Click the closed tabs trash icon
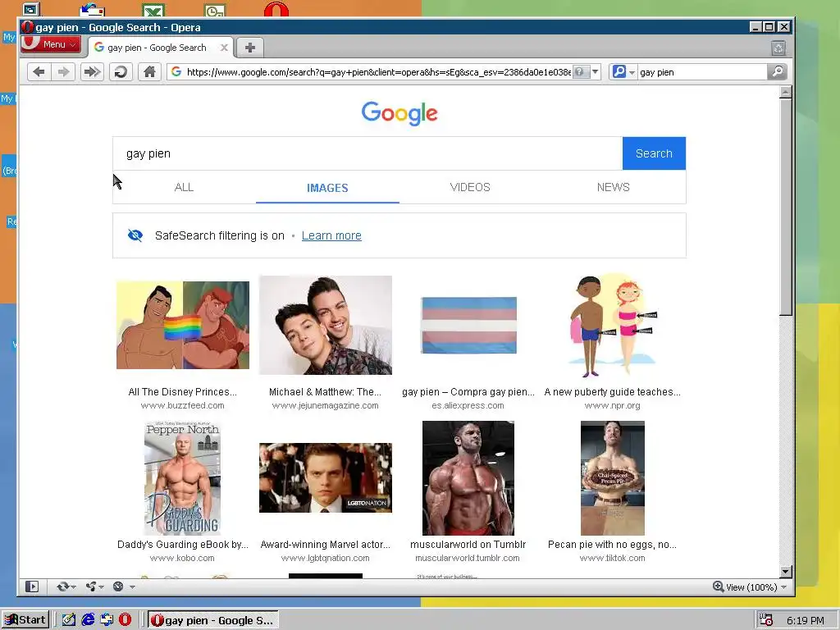840x630 pixels. [x=778, y=48]
